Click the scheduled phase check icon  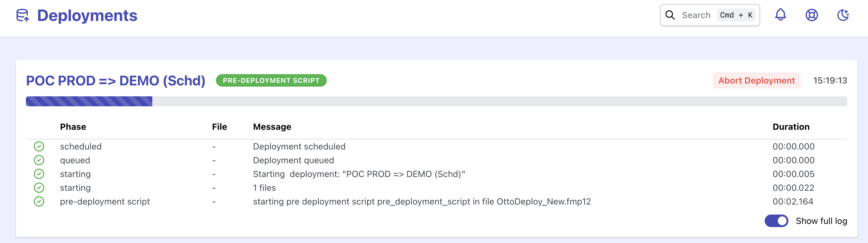tap(39, 146)
